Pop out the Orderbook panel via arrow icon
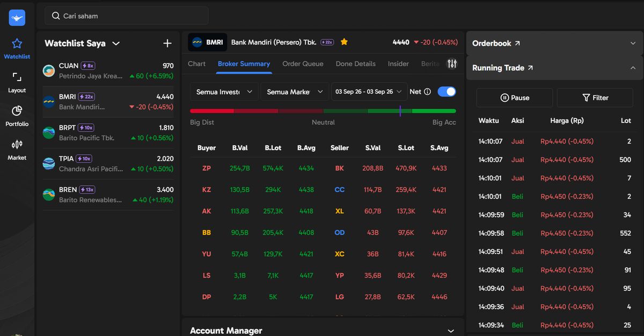Screen dimensions: 644x336 pyautogui.click(x=517, y=43)
